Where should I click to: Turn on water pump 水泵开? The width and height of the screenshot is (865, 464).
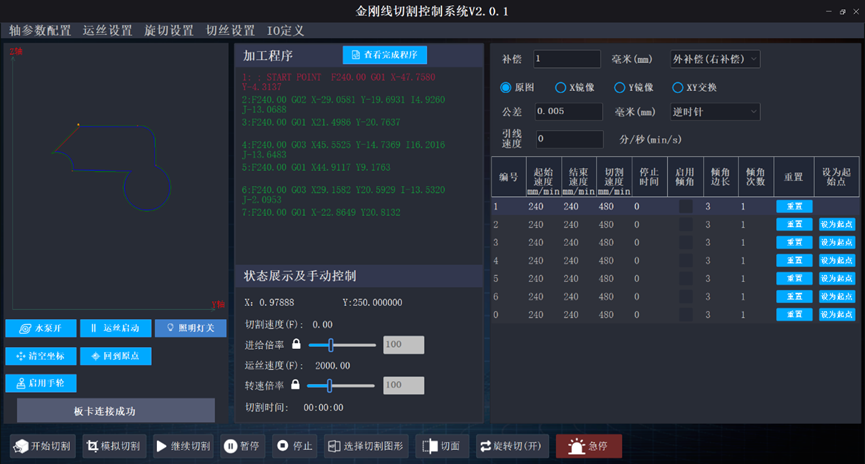(x=41, y=328)
